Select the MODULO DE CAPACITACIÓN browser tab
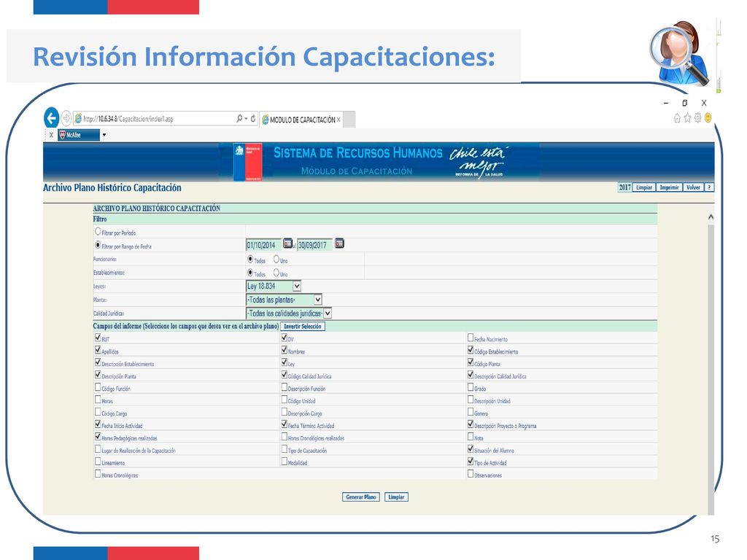Viewport: 747px width, 560px height. 301,120
